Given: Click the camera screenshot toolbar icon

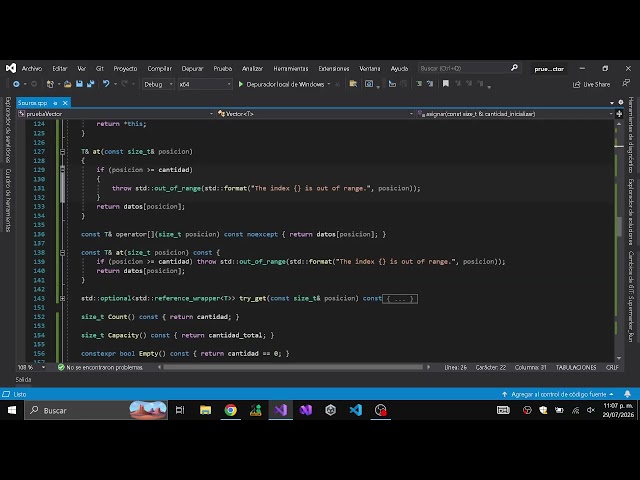Looking at the screenshot, I should click(x=369, y=84).
